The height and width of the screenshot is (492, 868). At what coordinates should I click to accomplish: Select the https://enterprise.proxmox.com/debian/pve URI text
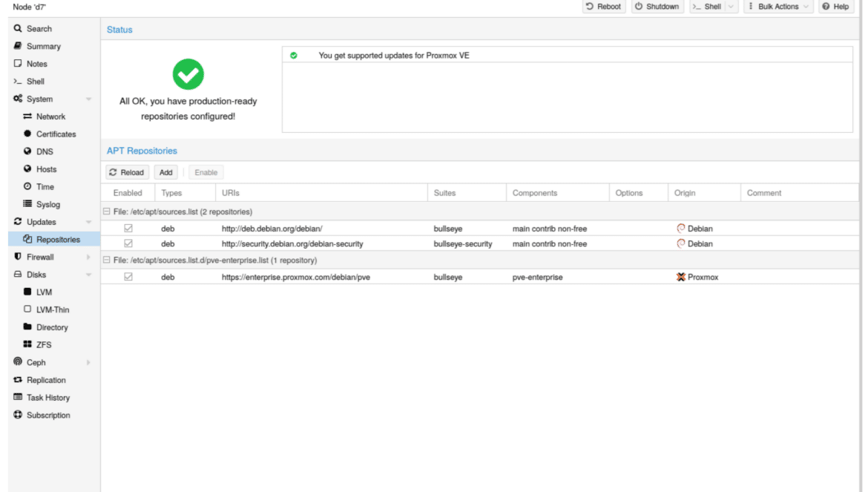coord(295,277)
